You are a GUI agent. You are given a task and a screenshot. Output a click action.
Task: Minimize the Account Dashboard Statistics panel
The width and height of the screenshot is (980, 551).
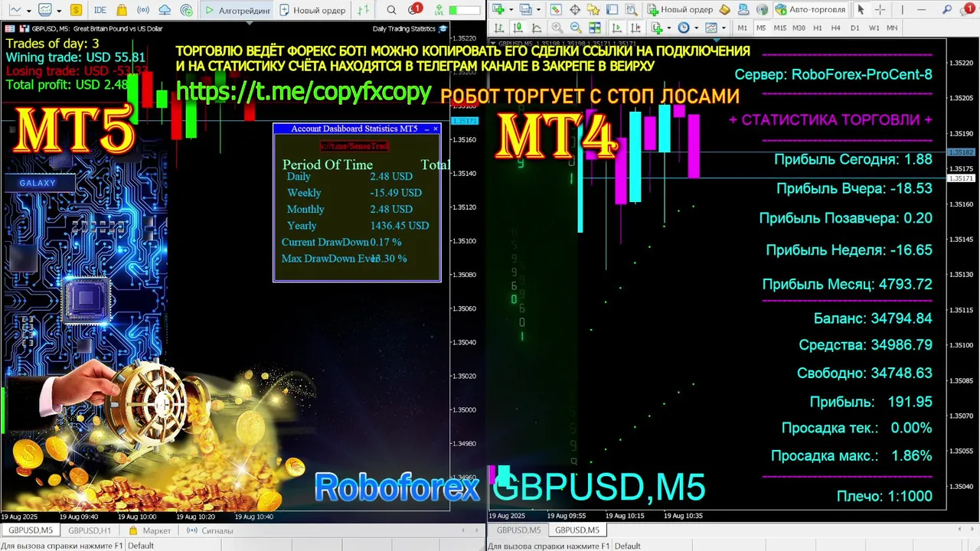[x=426, y=129]
